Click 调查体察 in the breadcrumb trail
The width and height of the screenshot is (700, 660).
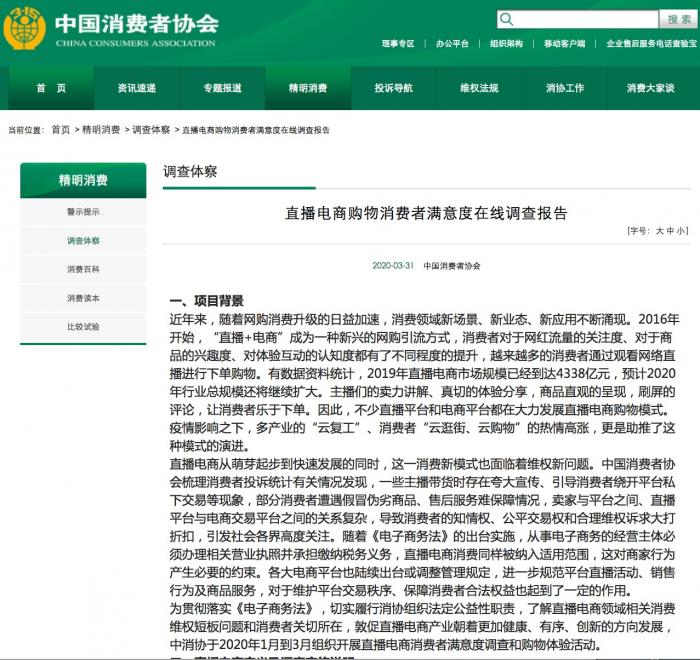[x=151, y=130]
